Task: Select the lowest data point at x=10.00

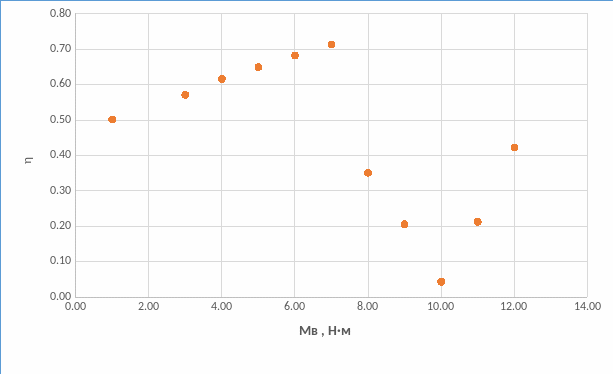Action: tap(441, 282)
